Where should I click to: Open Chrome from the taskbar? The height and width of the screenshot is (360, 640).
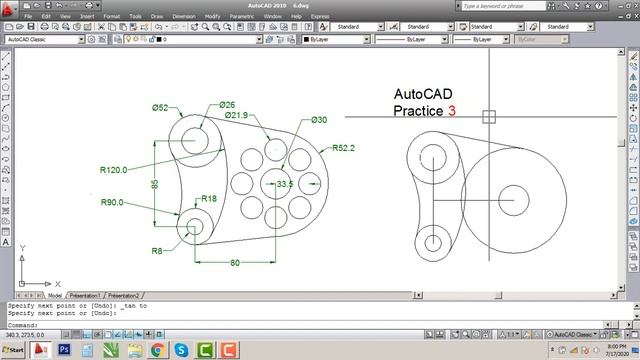[x=158, y=350]
